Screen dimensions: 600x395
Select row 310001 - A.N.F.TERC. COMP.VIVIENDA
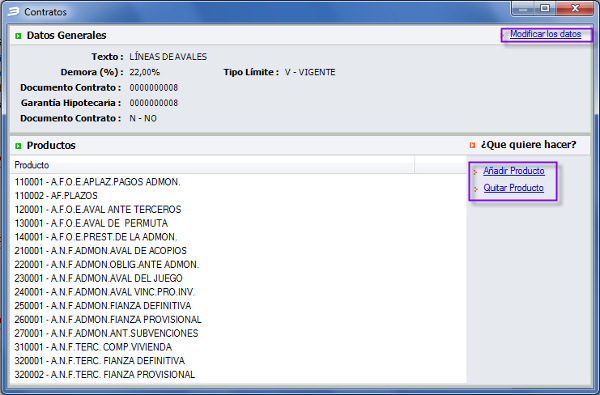[238, 347]
